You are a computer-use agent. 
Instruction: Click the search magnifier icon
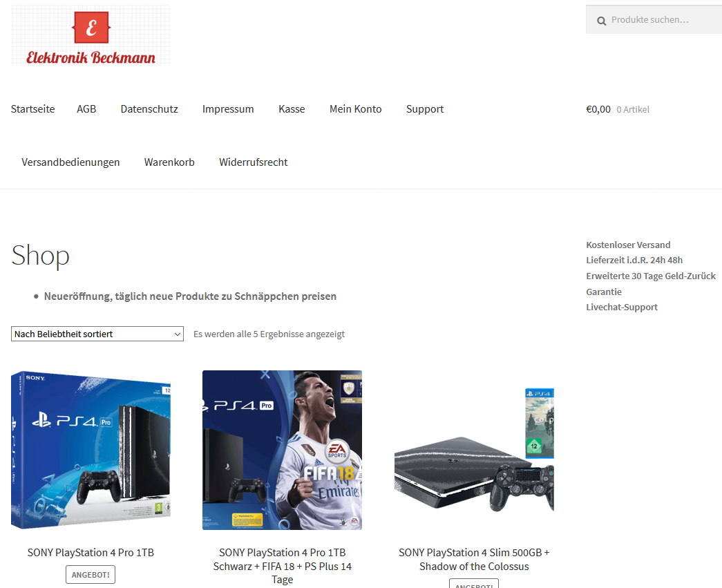coord(601,21)
